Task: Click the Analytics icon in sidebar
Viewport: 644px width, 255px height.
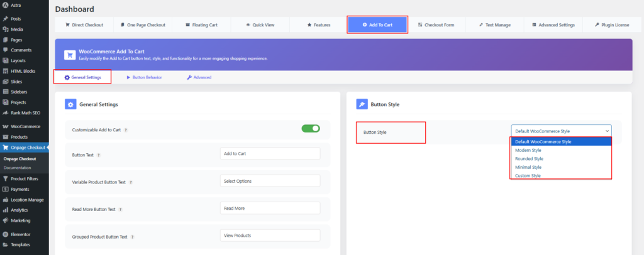Action: tap(6, 210)
